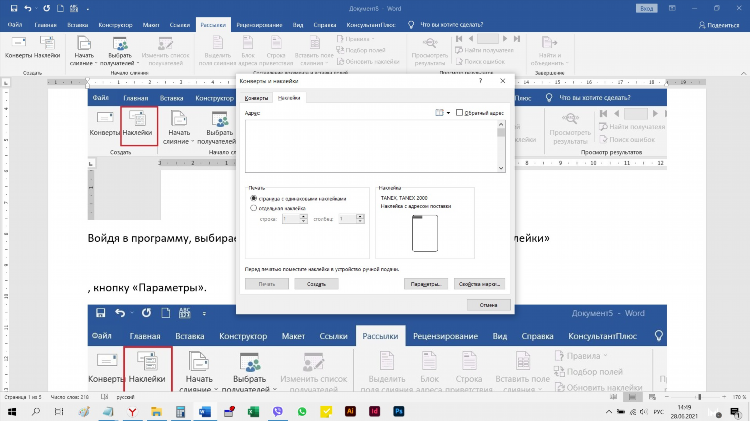Click the label preview thumbnail in dialog
The width and height of the screenshot is (750, 421).
point(425,233)
